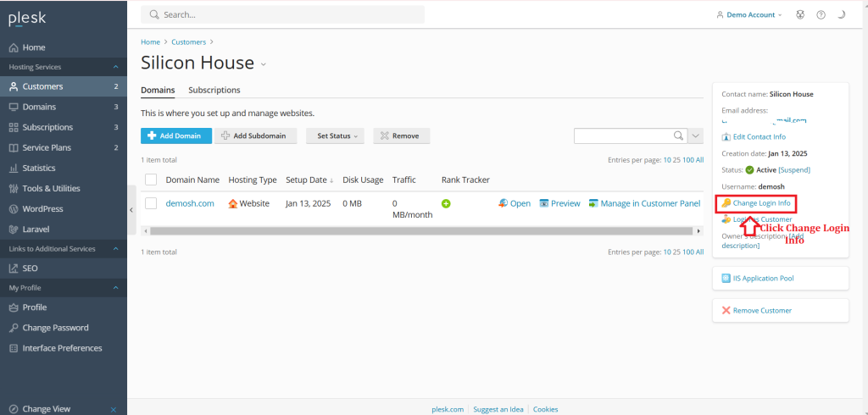868x415 pixels.
Task: Click the WordPress icon in sidebar
Action: pyautogui.click(x=14, y=209)
